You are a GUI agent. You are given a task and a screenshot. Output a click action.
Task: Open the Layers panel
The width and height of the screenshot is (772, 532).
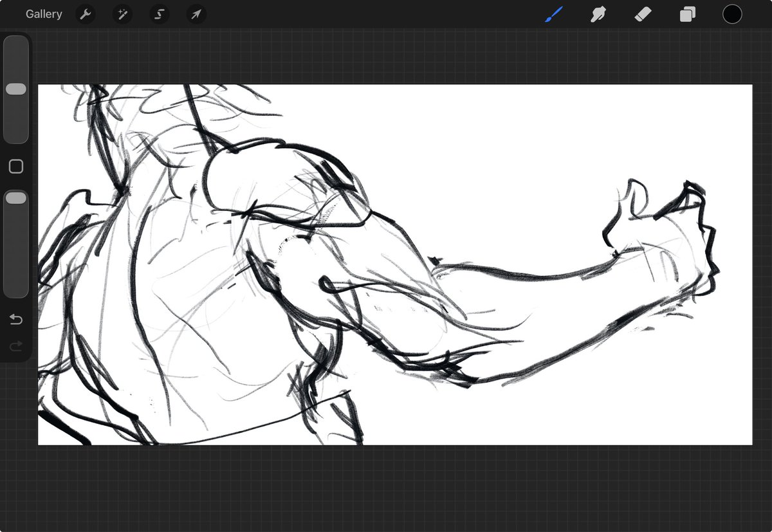tap(688, 14)
